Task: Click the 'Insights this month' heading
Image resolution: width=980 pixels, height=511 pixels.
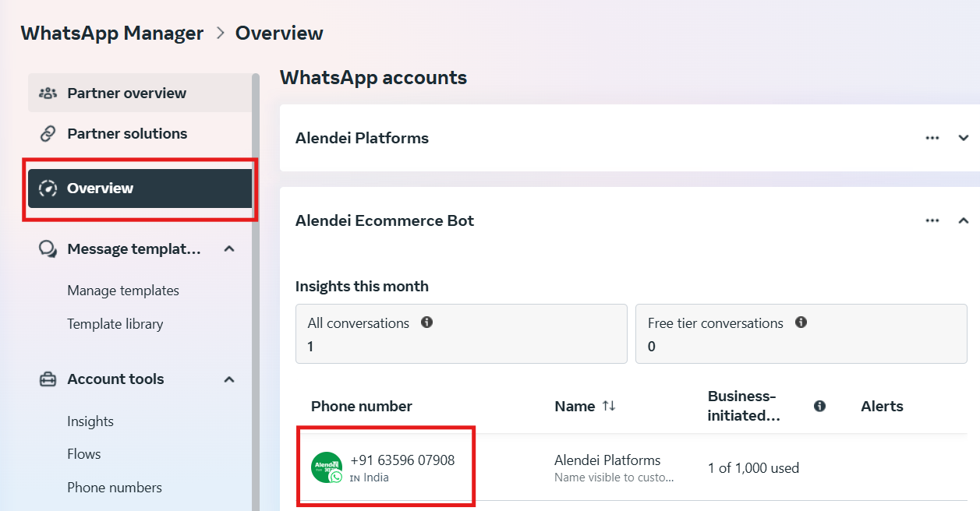Action: [362, 286]
